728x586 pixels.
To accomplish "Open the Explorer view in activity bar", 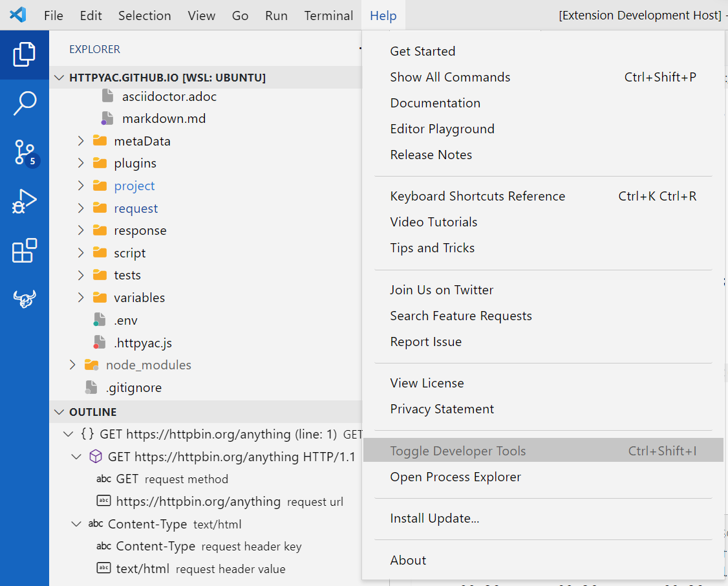I will (24, 54).
